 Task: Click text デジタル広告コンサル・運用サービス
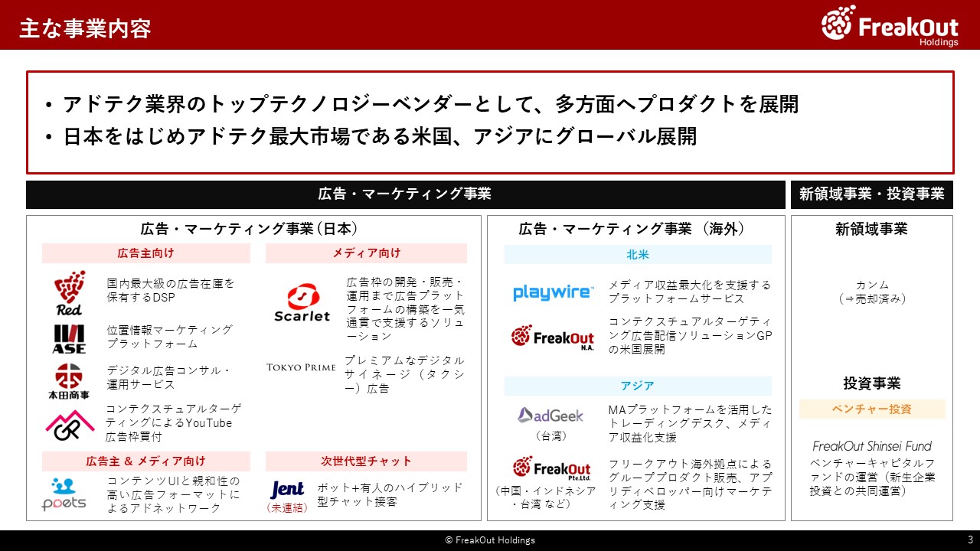point(168,378)
